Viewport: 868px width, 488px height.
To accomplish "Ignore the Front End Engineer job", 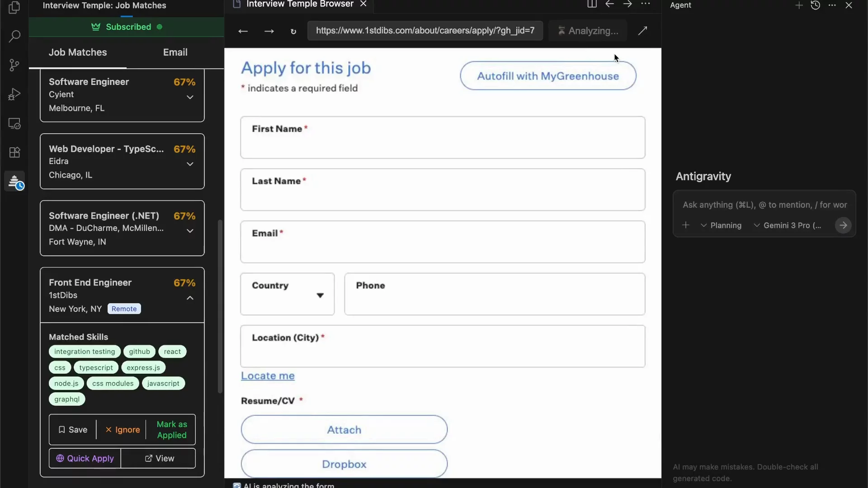I will point(123,430).
